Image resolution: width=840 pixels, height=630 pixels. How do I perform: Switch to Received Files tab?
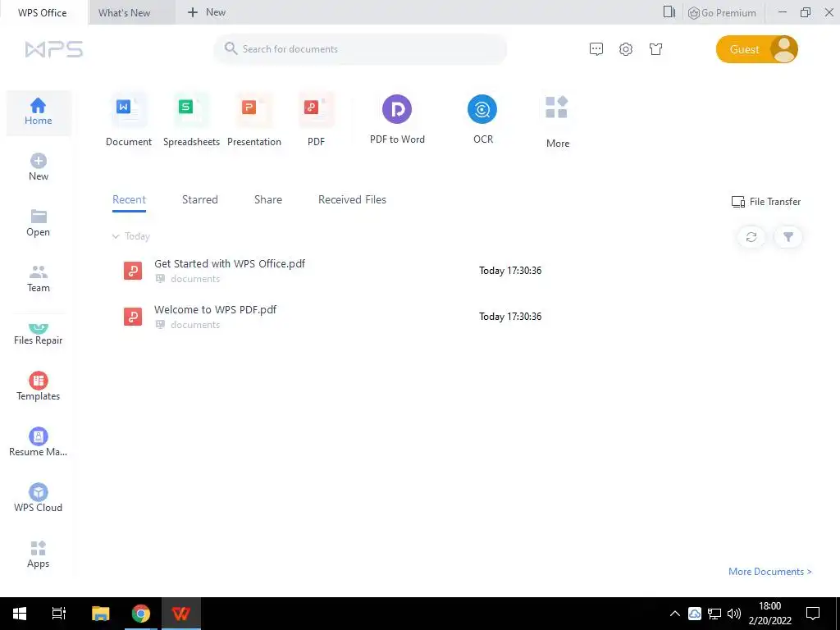(x=352, y=200)
